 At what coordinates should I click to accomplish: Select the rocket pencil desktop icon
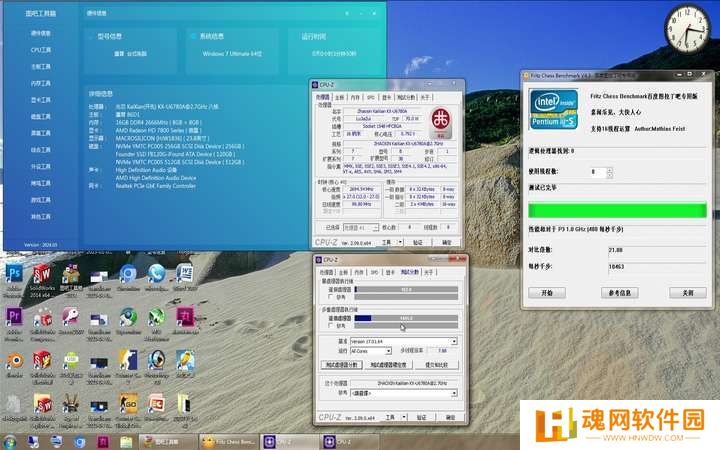coord(185,360)
